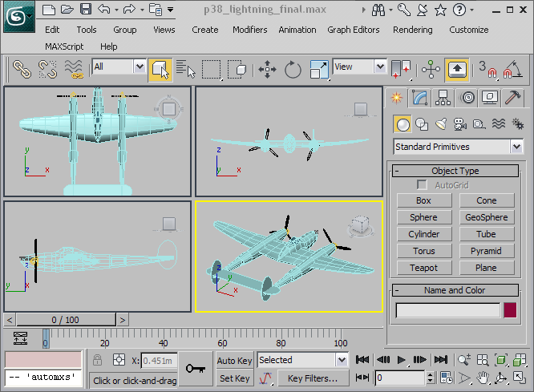
Task: Open the Animation menu
Action: 297,30
